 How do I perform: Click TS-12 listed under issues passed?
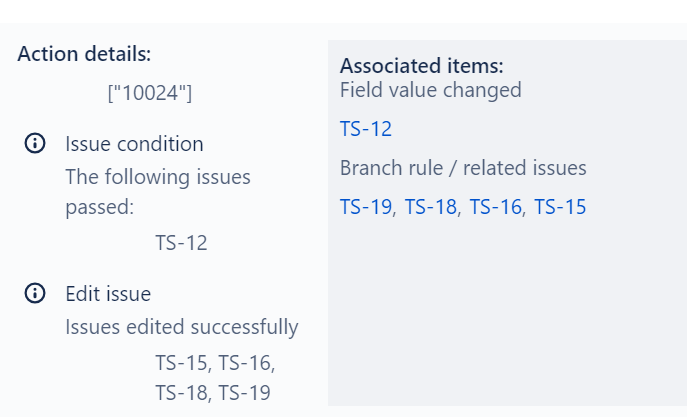pos(181,243)
